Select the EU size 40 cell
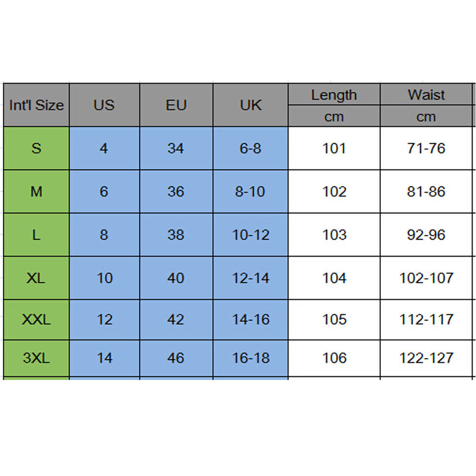The width and height of the screenshot is (476, 476). click(x=176, y=278)
